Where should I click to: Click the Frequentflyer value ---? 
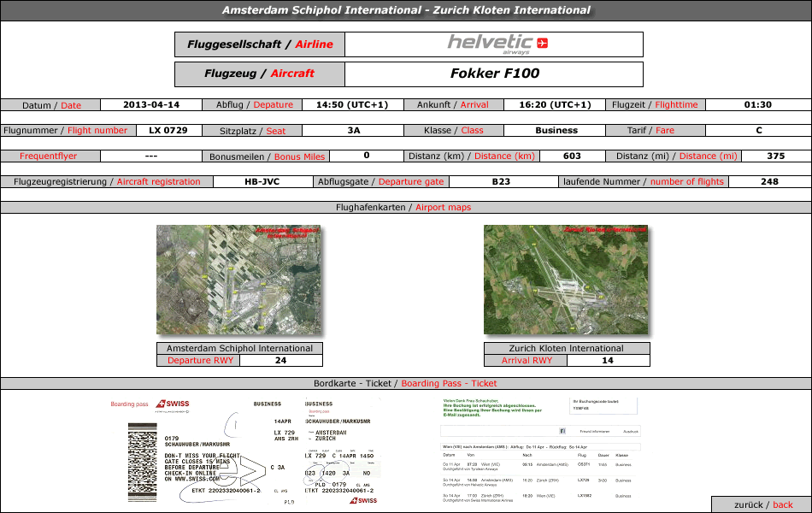pyautogui.click(x=151, y=156)
